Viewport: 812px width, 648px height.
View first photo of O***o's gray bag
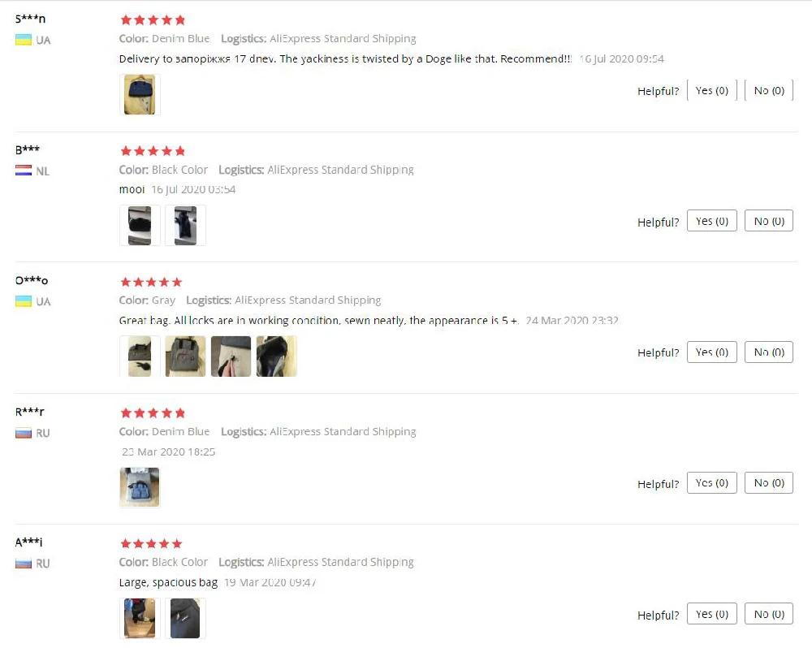(x=140, y=356)
